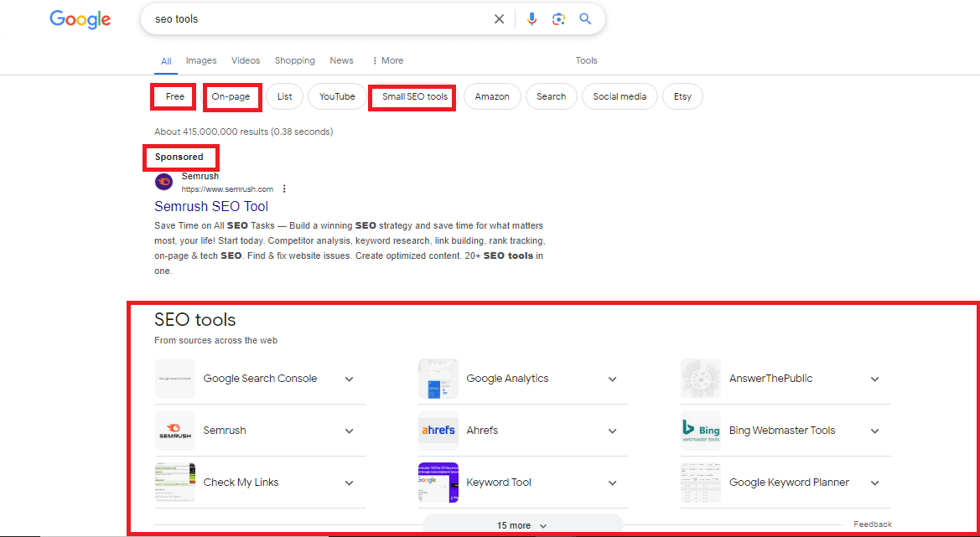Click the Keyword Tool thumbnail
Image resolution: width=980 pixels, height=537 pixels.
[x=438, y=482]
